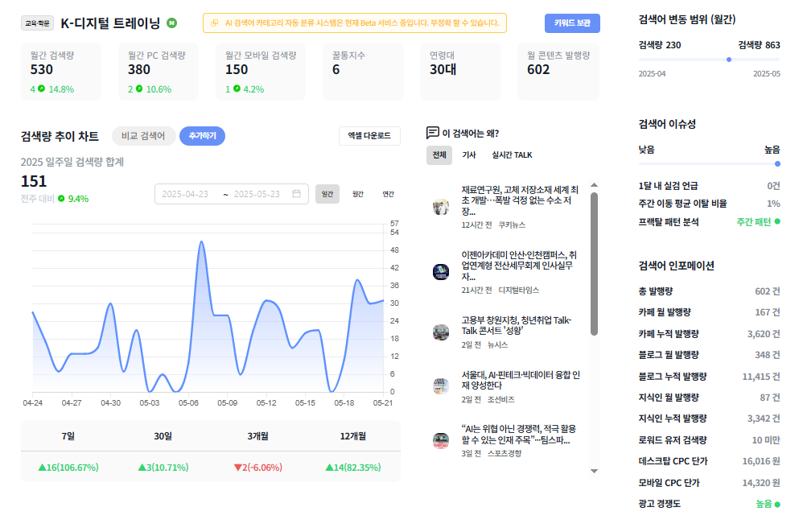Open the calendar icon in date range field
799x532 pixels.
click(297, 194)
